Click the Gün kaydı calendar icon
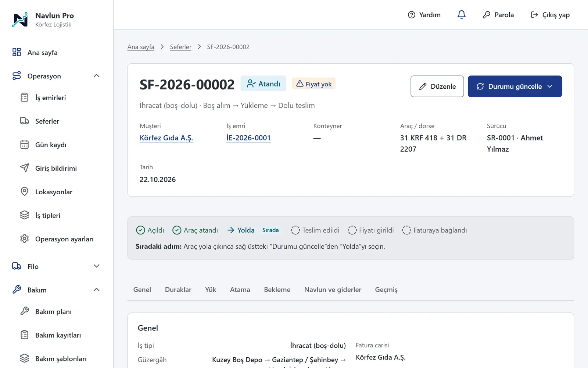This screenshot has height=368, width=588. coord(25,145)
